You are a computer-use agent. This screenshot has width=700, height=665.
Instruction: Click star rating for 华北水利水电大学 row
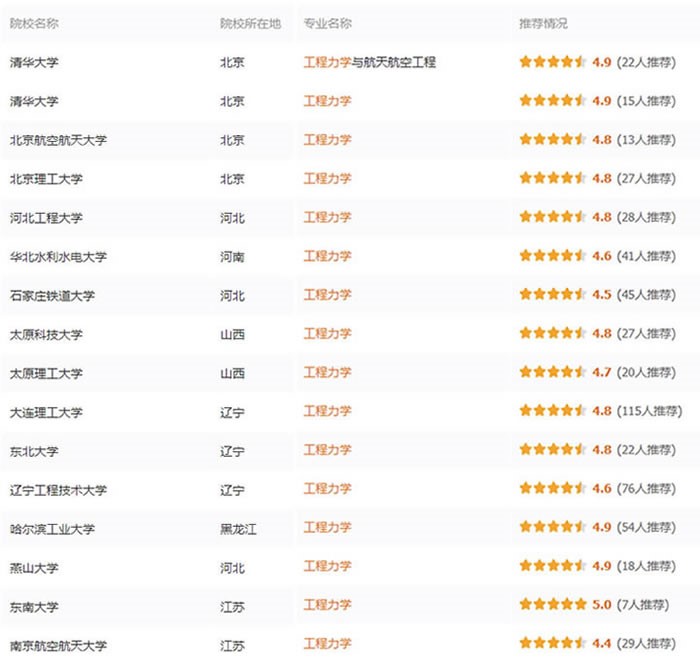coord(552,256)
